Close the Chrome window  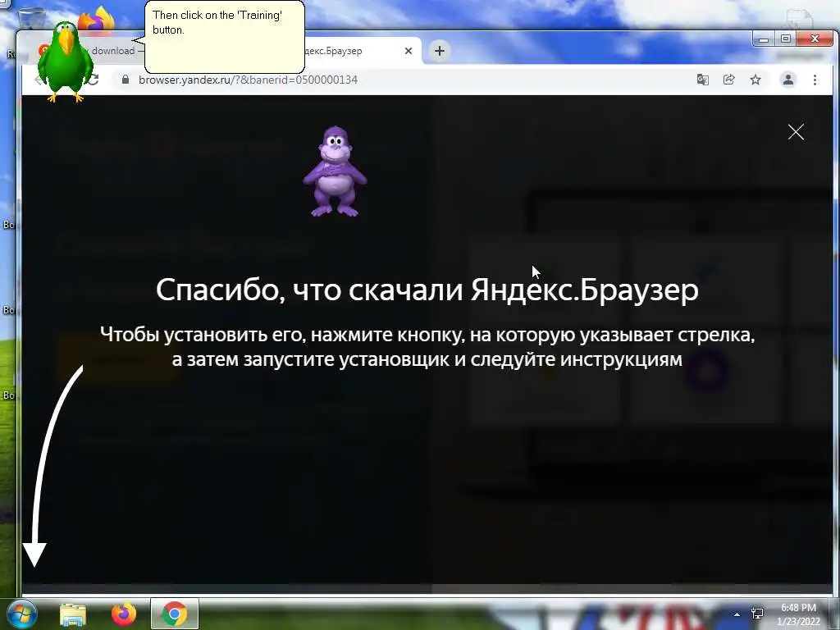[x=815, y=39]
